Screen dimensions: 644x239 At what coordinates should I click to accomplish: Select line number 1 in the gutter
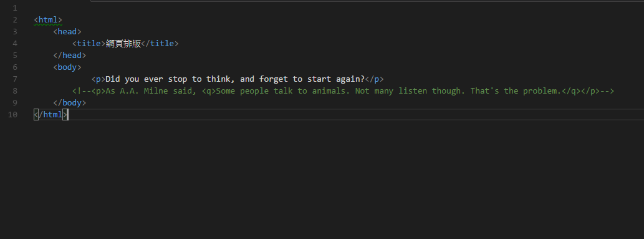coord(15,8)
